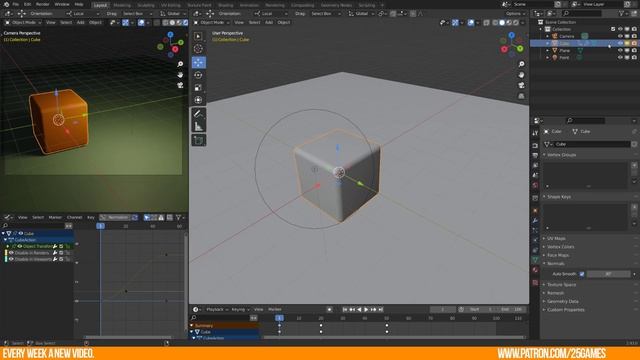Jump to last frame in timeline
The width and height of the screenshot is (640, 360).
(380, 310)
